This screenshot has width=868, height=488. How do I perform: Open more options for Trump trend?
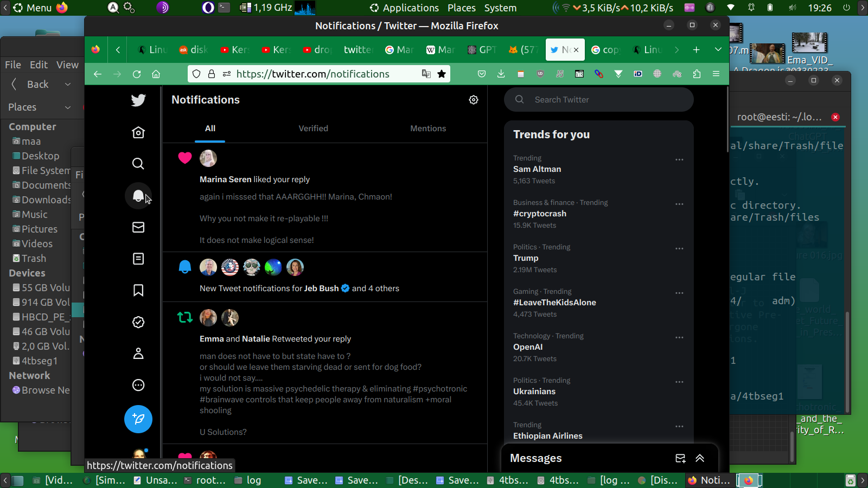(679, 248)
